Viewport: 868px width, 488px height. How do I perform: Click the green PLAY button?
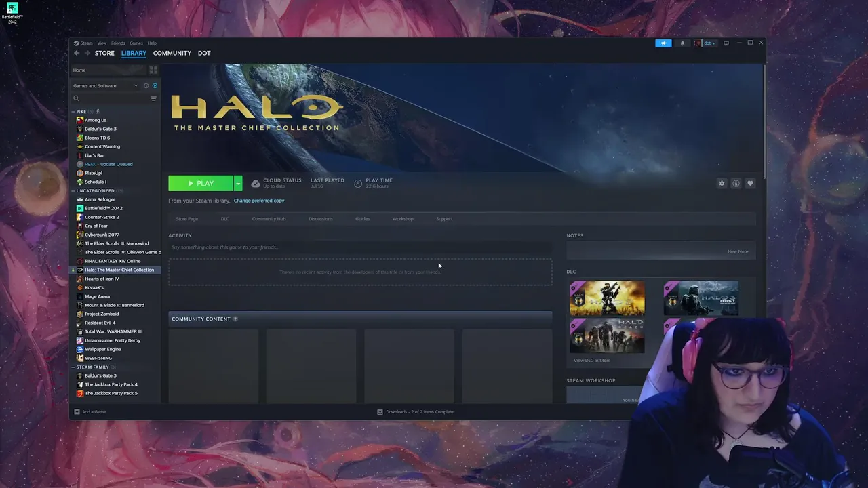pos(201,183)
